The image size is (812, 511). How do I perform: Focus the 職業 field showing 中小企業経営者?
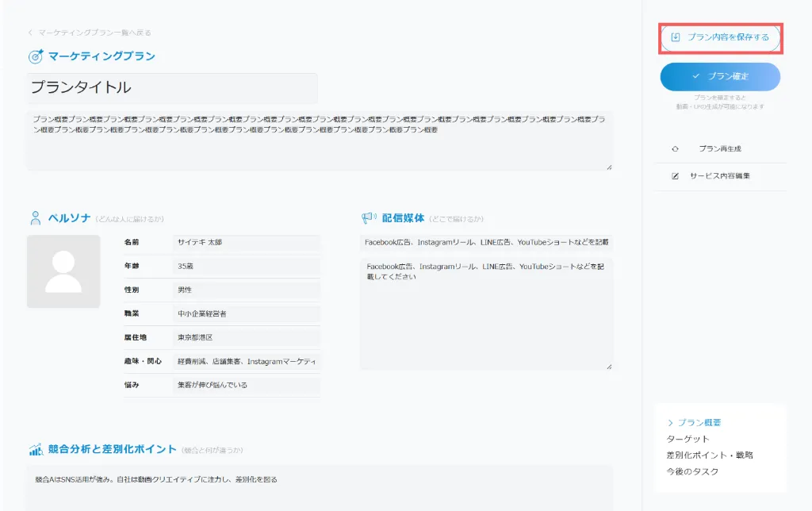tap(246, 313)
